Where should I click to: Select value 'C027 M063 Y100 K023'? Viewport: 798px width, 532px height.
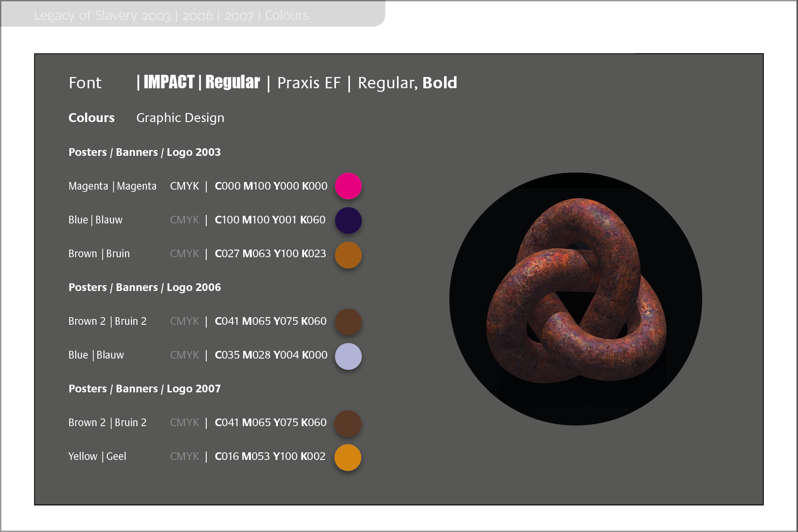point(271,254)
